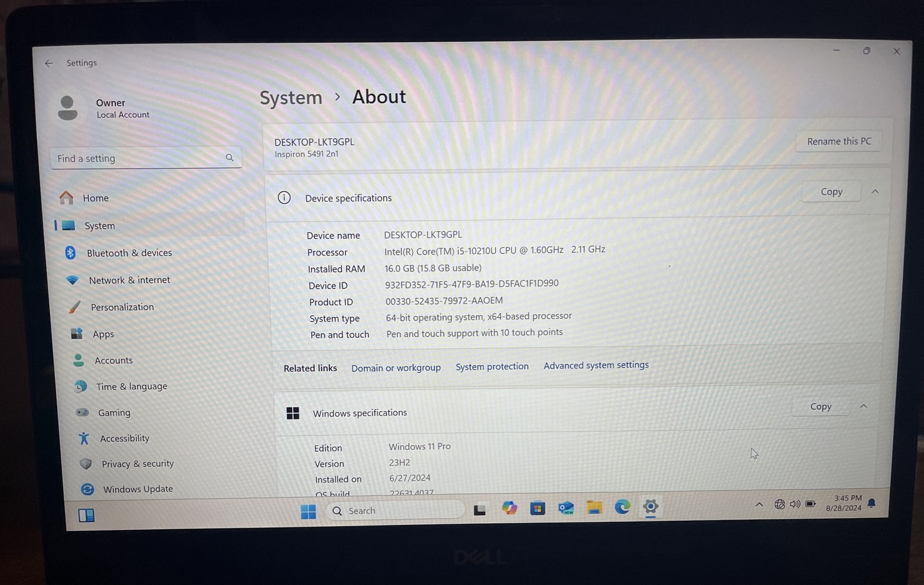Show hidden system tray icons
924x585 pixels.
759,504
